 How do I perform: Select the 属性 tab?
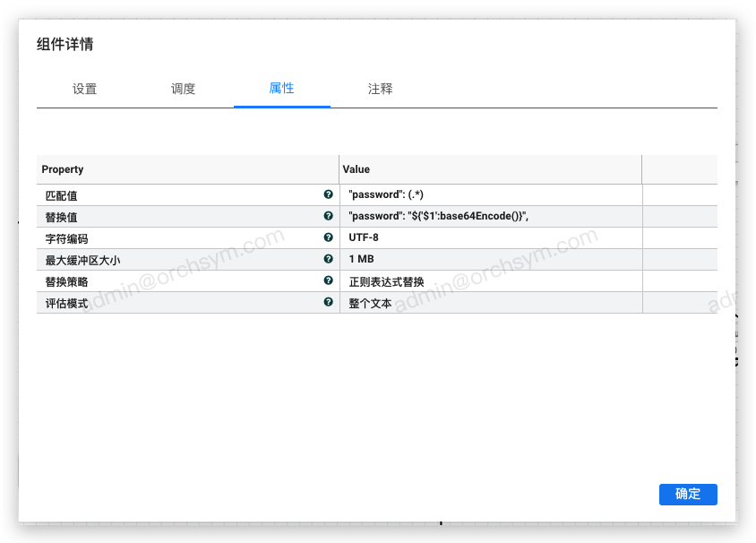click(282, 89)
